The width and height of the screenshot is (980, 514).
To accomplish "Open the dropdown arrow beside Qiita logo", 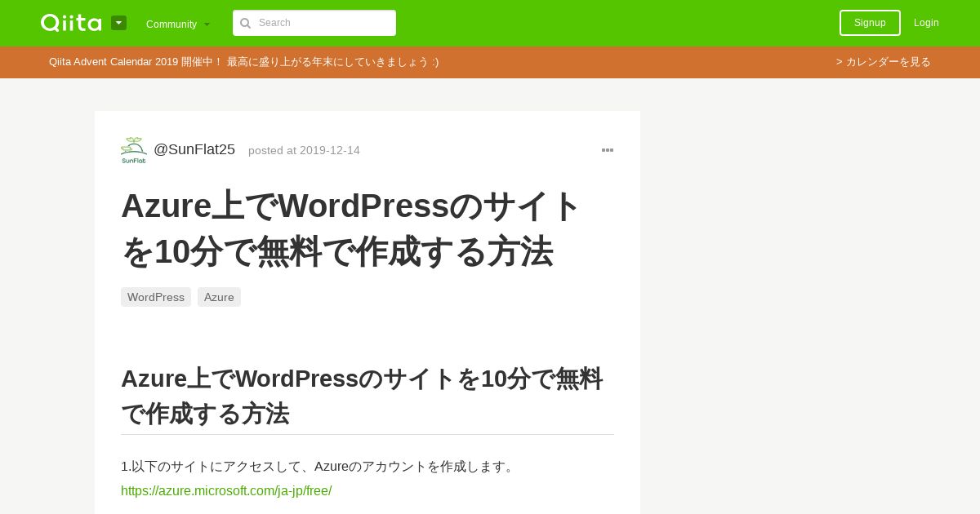I will [118, 23].
